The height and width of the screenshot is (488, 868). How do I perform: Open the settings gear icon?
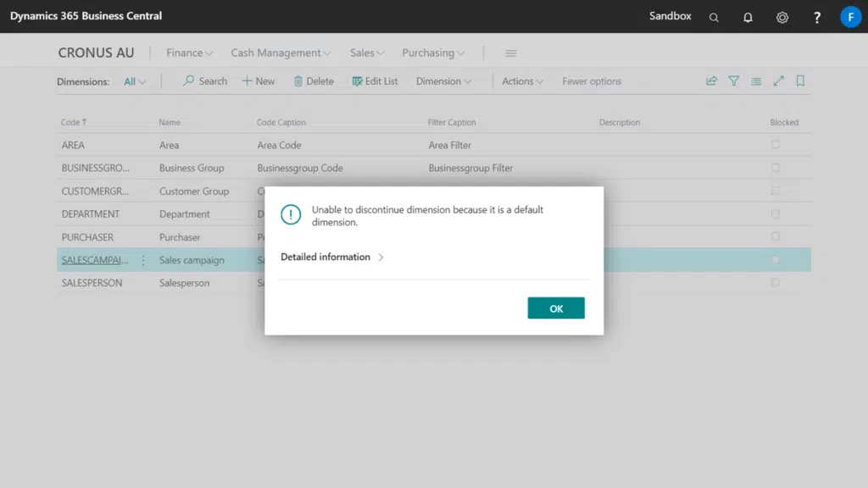[x=782, y=17]
